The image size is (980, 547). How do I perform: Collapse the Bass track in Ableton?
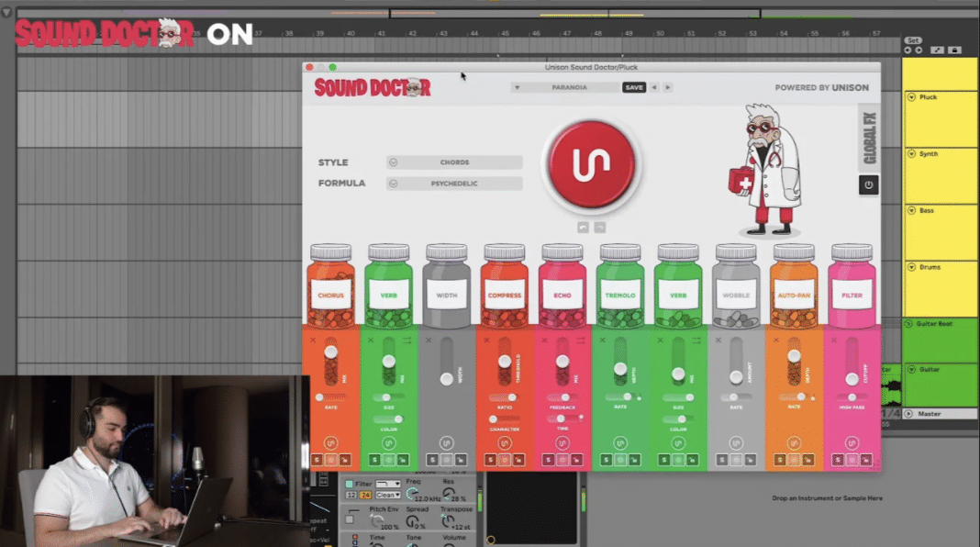pos(911,211)
